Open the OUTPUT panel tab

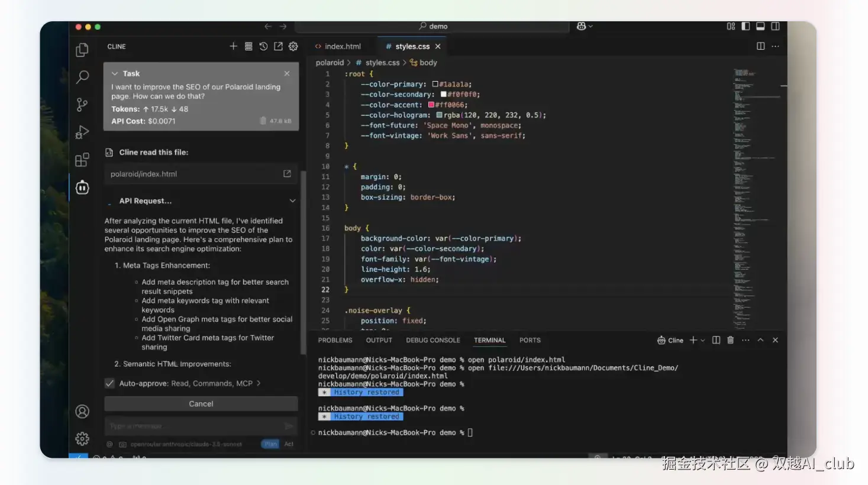coord(379,340)
